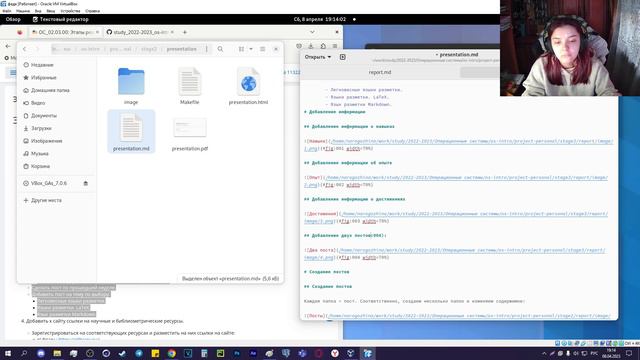Toggle grid view in Files header
This screenshot has width=640, height=360.
click(x=241, y=49)
